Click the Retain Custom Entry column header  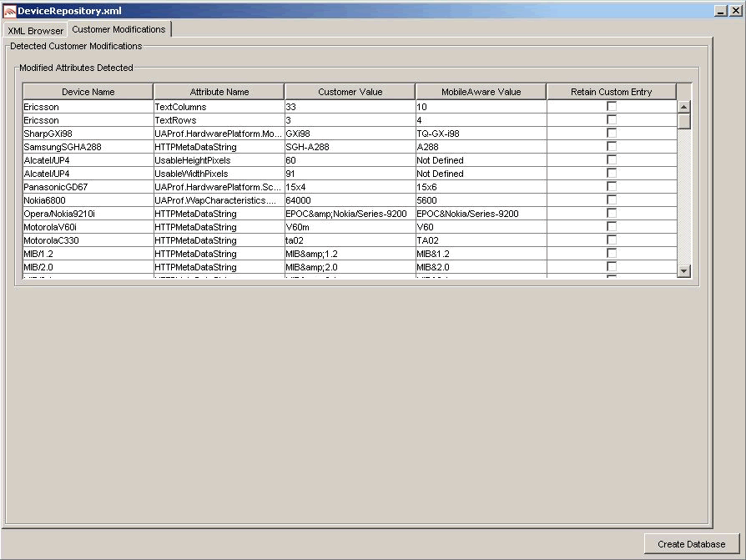612,92
